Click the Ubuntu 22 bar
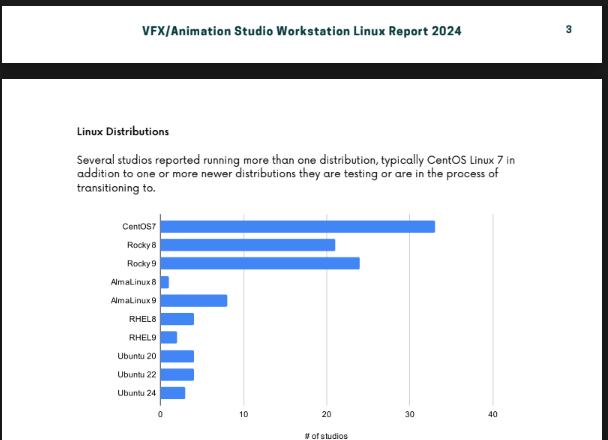608x440 pixels. [x=177, y=374]
